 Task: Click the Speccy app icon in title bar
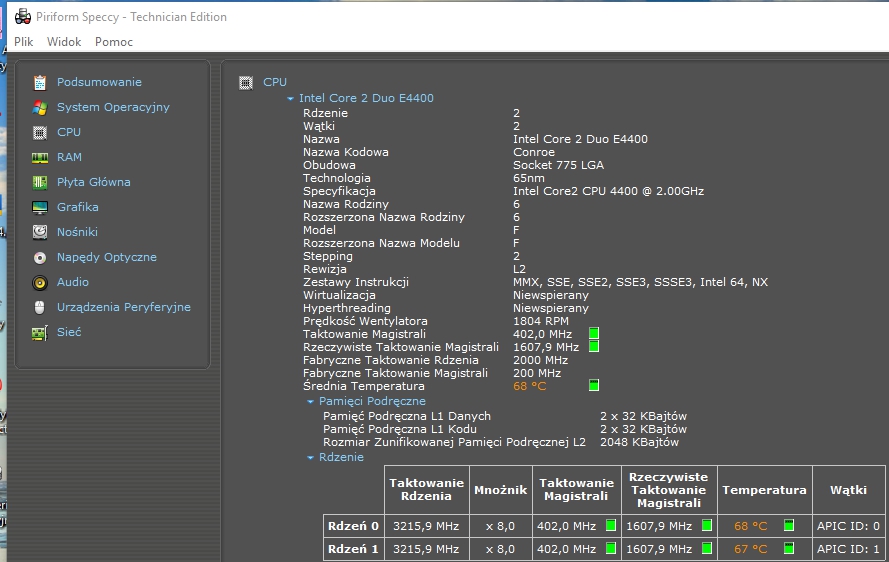click(23, 17)
